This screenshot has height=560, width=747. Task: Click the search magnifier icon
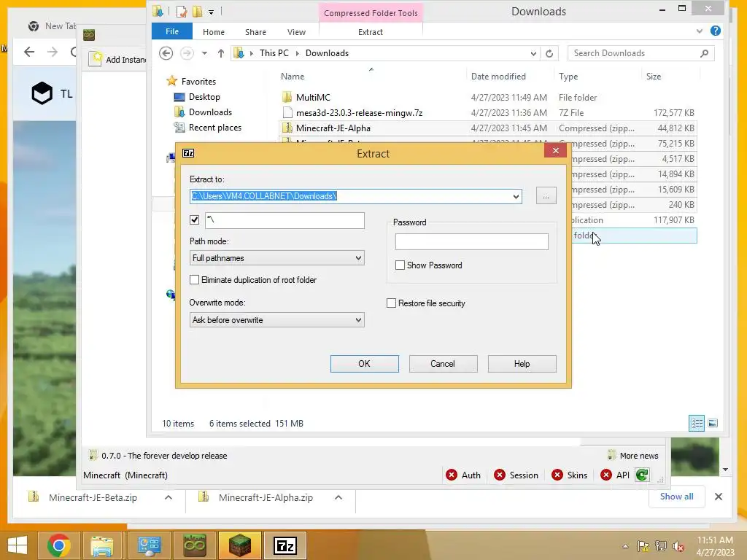pyautogui.click(x=705, y=53)
